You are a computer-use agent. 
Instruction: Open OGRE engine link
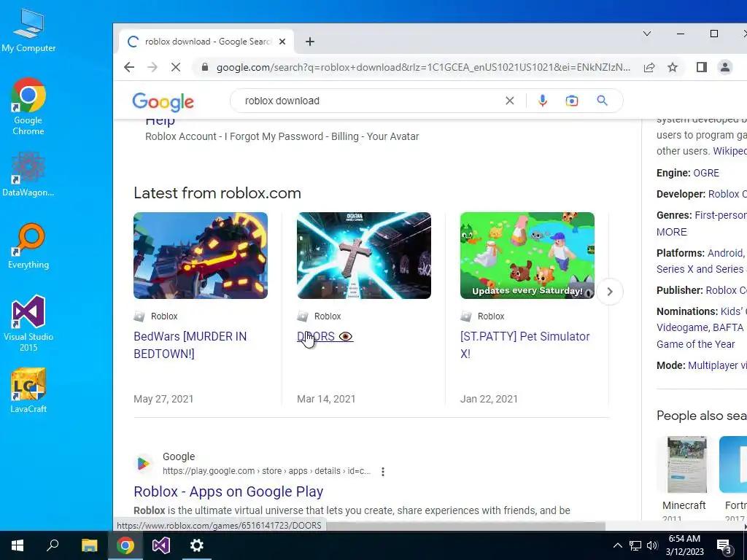coord(706,173)
